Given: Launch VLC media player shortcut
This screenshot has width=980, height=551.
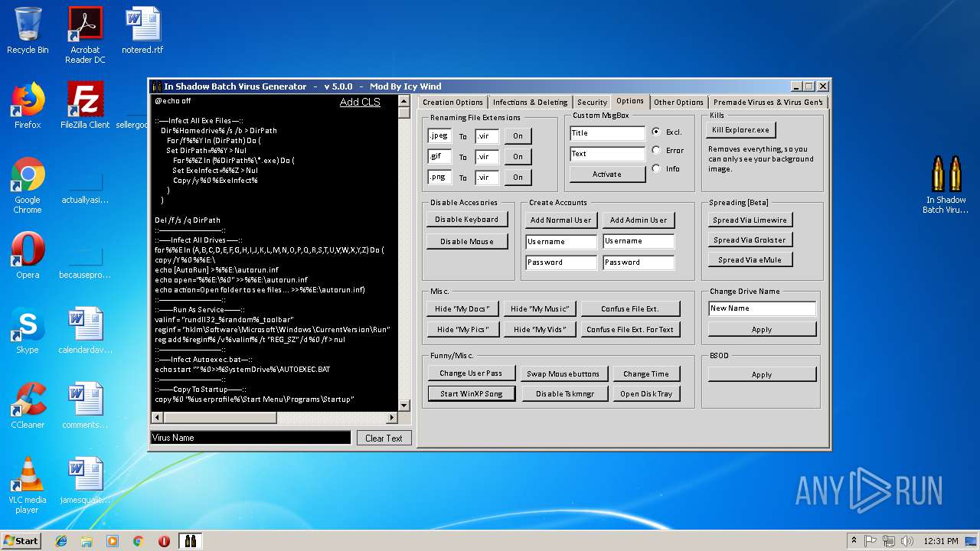Looking at the screenshot, I should (28, 485).
